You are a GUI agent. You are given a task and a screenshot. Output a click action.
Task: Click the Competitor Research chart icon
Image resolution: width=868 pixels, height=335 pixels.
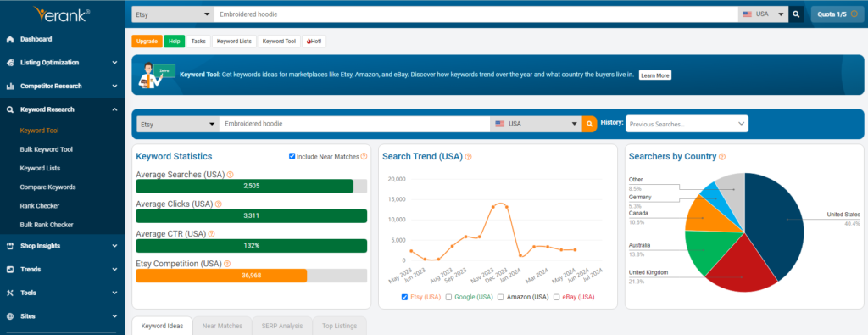[10, 87]
